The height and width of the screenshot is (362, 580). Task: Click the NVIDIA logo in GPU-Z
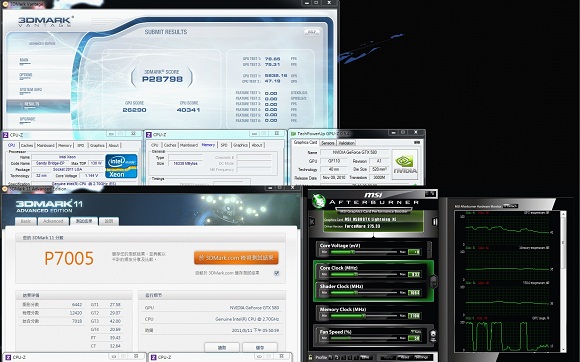tap(405, 165)
